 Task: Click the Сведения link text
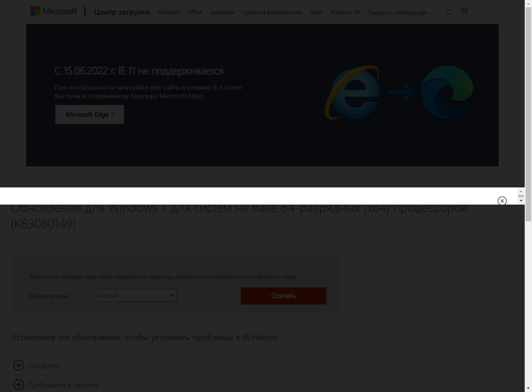pyautogui.click(x=44, y=366)
